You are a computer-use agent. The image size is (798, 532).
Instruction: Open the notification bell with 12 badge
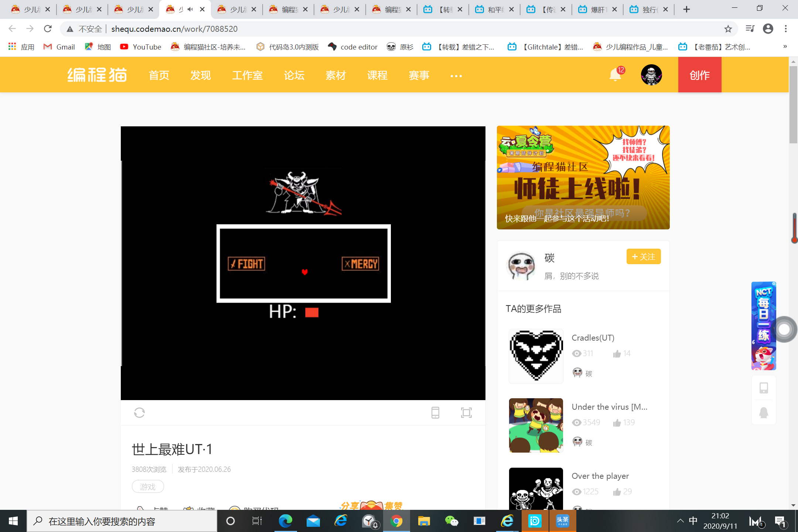[616, 74]
